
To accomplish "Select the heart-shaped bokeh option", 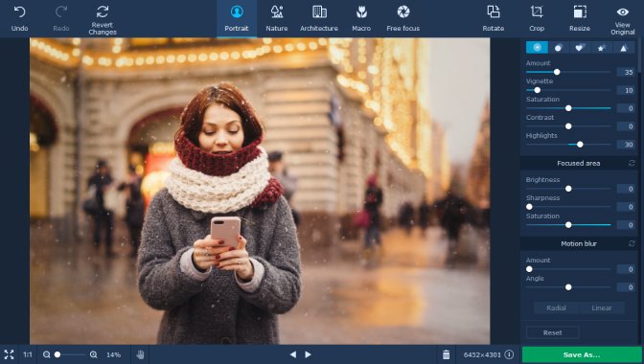I will click(579, 48).
